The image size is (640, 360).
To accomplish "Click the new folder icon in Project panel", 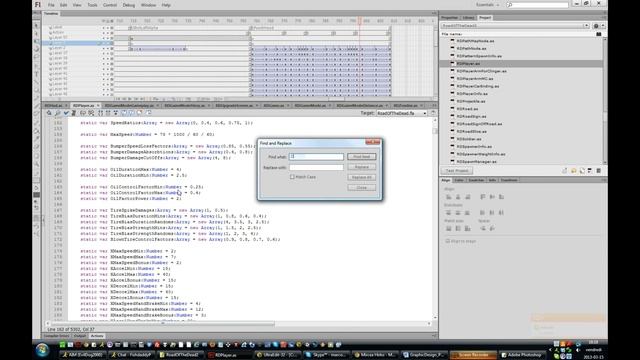I will coord(574,171).
